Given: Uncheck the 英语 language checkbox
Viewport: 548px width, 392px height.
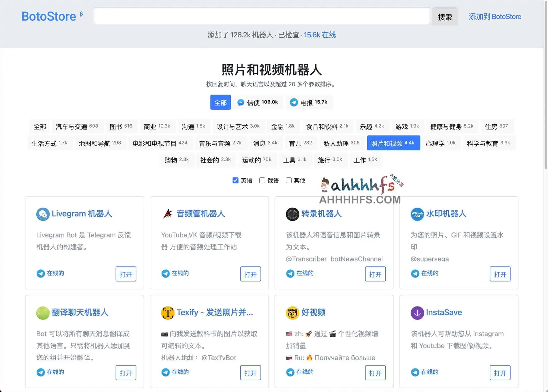Looking at the screenshot, I should click(235, 180).
